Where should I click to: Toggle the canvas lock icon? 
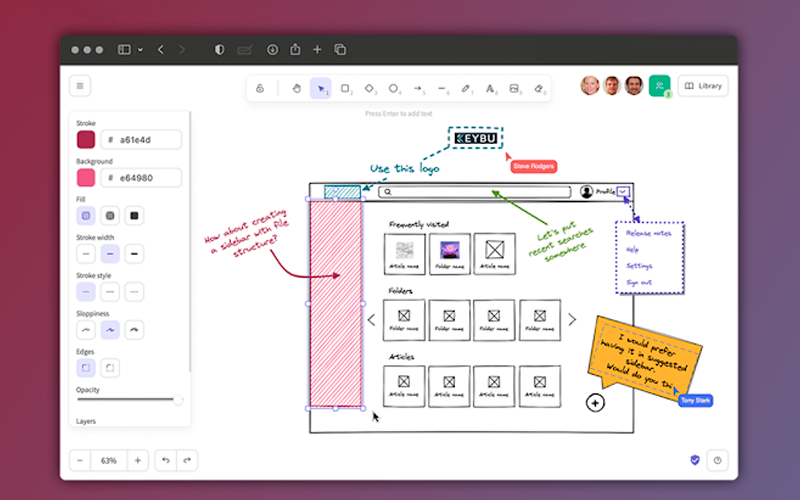click(x=260, y=88)
